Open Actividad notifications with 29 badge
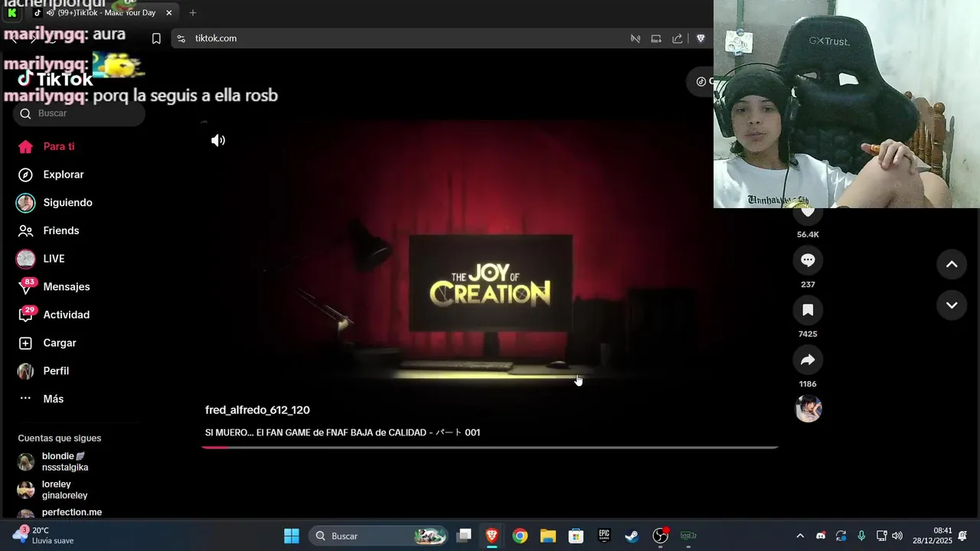980x551 pixels. click(x=54, y=315)
